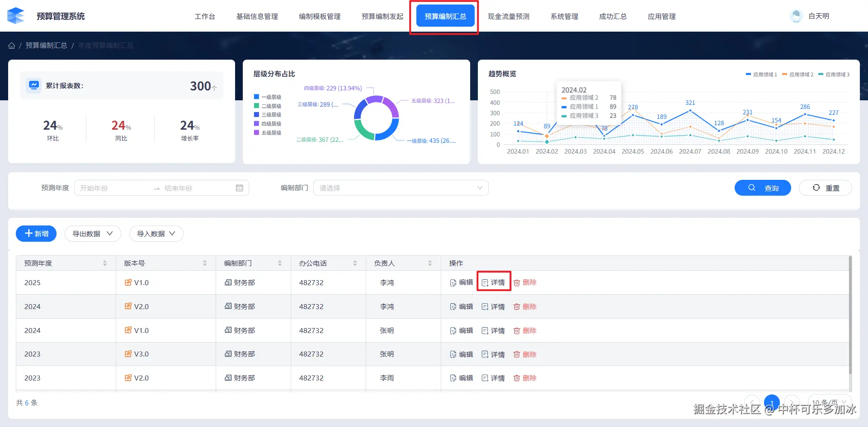Viewport: 868px width, 427px height.
Task: Toggle 三级层级 legend in donut chart
Action: (x=268, y=115)
